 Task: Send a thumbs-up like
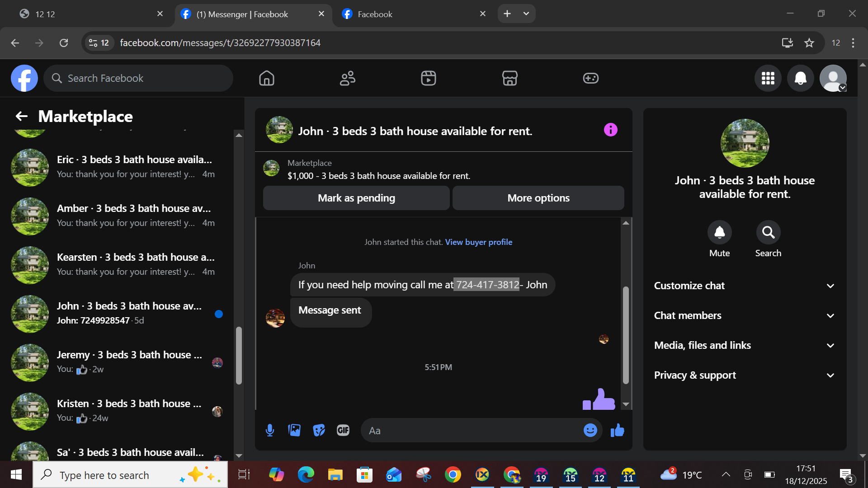pyautogui.click(x=617, y=430)
